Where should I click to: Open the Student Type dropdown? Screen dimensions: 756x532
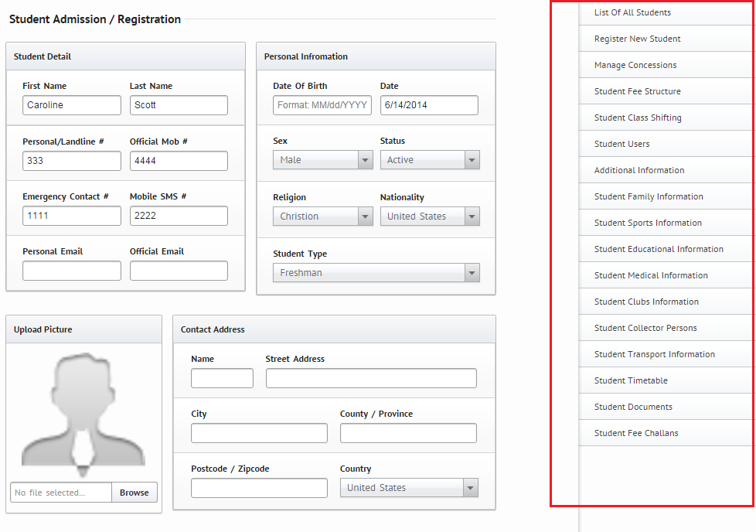(x=376, y=273)
